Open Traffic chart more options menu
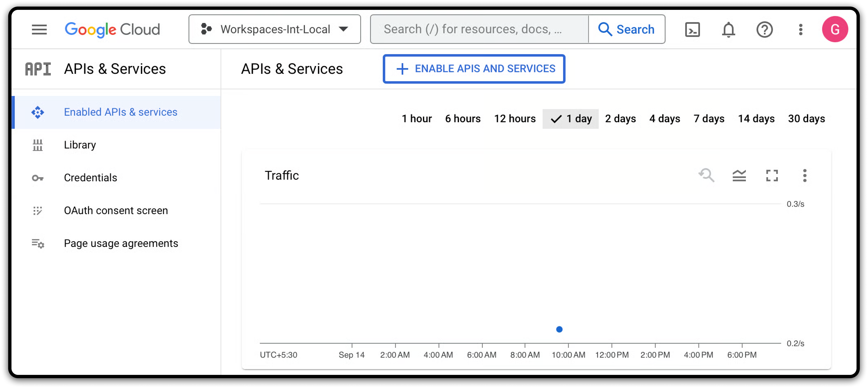868x388 pixels. [x=804, y=175]
